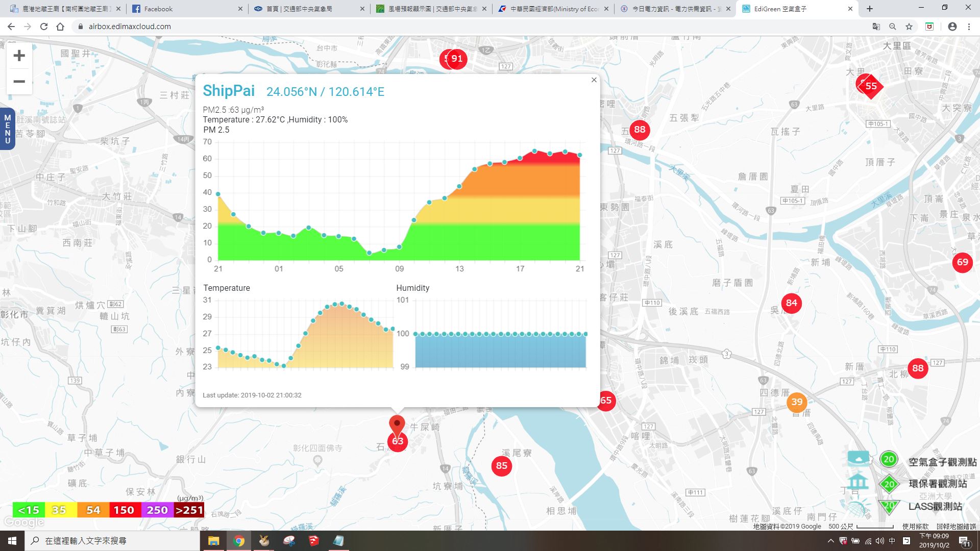Close the Facebook tab
Screen dimensions: 980x551
(240, 9)
